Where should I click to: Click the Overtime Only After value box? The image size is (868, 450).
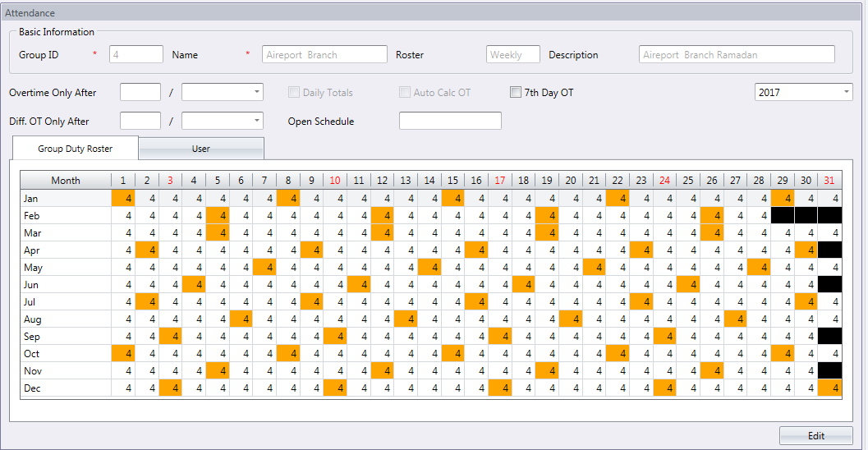[x=140, y=93]
